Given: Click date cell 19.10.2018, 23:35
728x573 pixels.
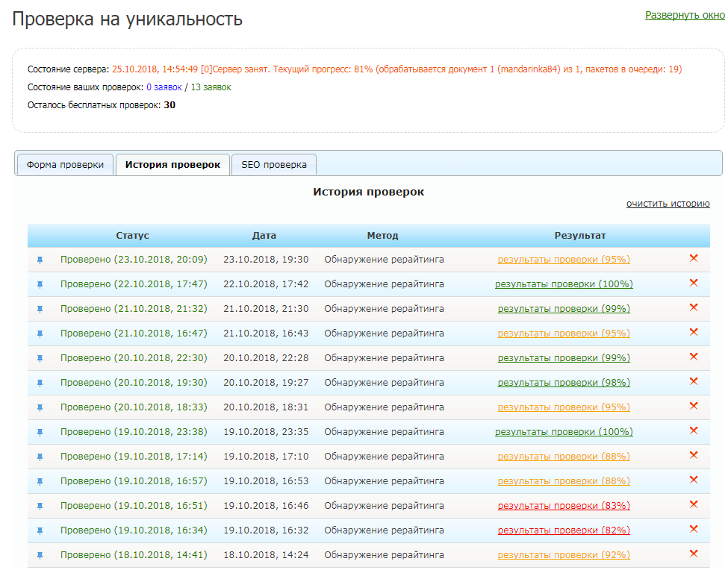Looking at the screenshot, I should point(266,431).
